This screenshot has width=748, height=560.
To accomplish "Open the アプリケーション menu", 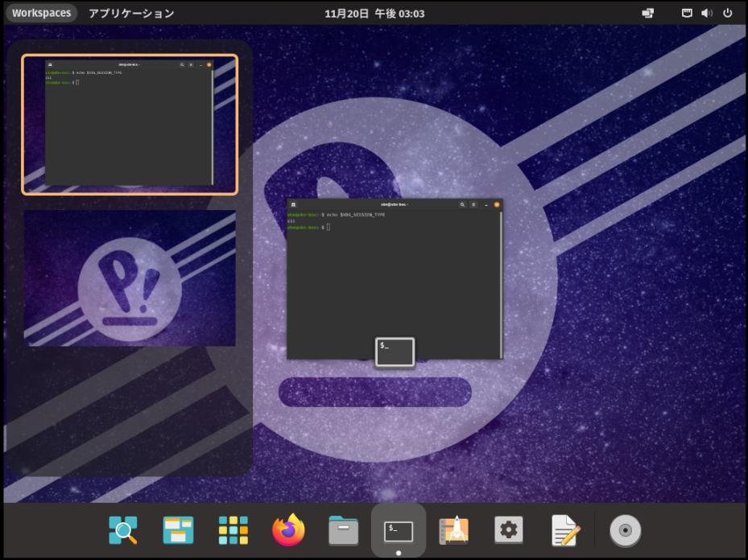I will [132, 14].
